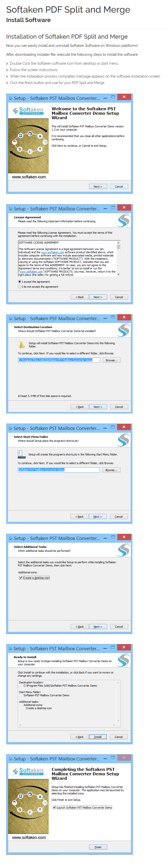This screenshot has height=868, width=168.
Task: Click setup title icon of Select Additional Tasks window
Action: pyautogui.click(x=10, y=538)
